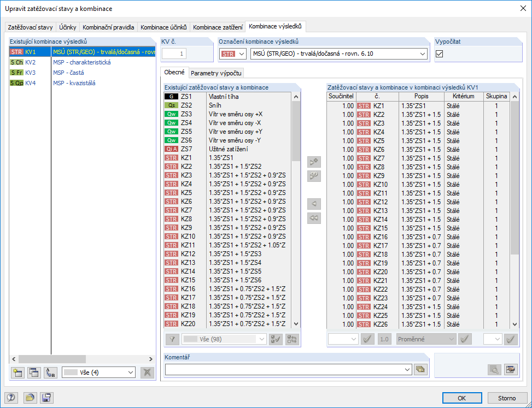Toggle the Vypočítat checkbox
Image resolution: width=532 pixels, height=408 pixels.
pos(440,54)
